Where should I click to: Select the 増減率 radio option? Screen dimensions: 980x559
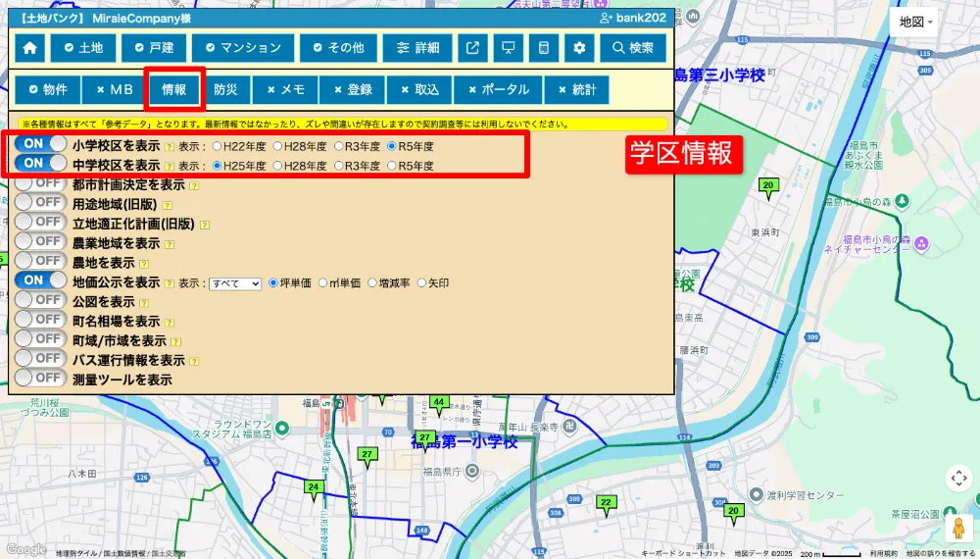[371, 282]
